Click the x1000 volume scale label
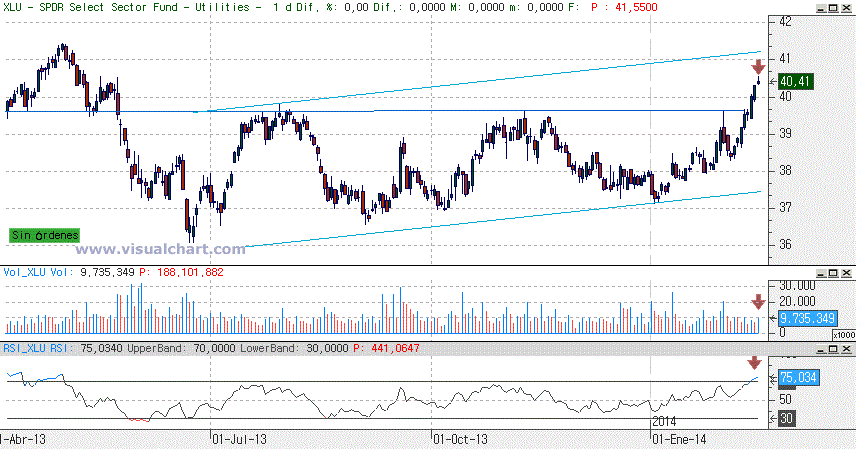The width and height of the screenshot is (856, 449). [843, 335]
